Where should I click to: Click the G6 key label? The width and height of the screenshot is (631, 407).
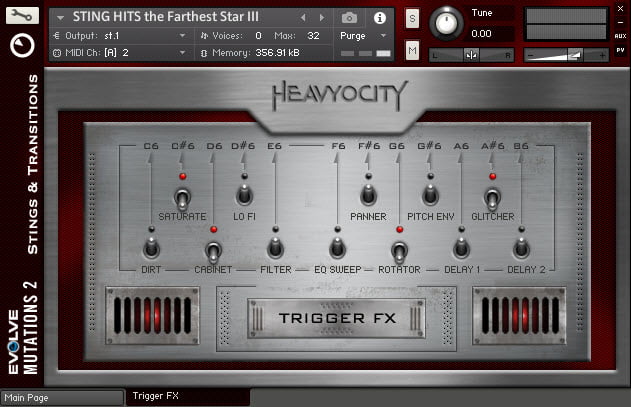pos(397,146)
